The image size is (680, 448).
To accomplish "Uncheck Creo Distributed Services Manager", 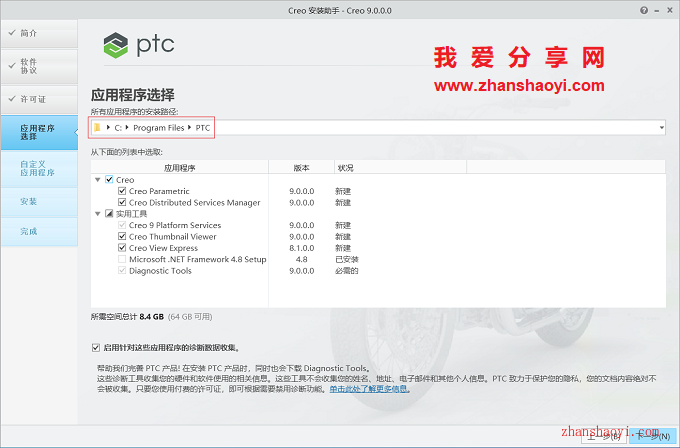I will [122, 202].
